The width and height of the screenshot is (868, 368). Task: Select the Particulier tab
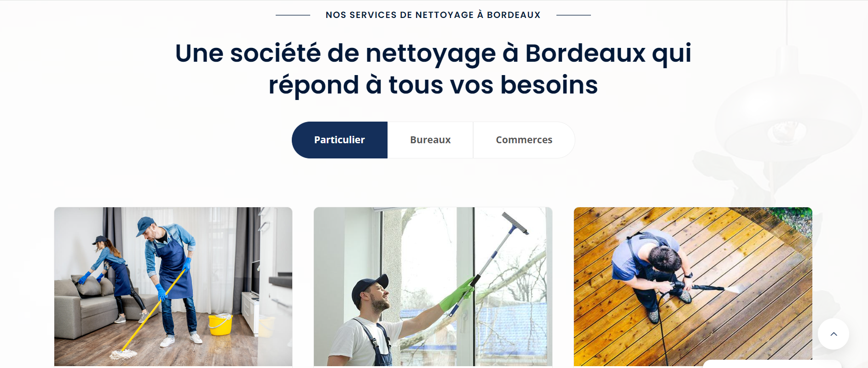click(340, 140)
